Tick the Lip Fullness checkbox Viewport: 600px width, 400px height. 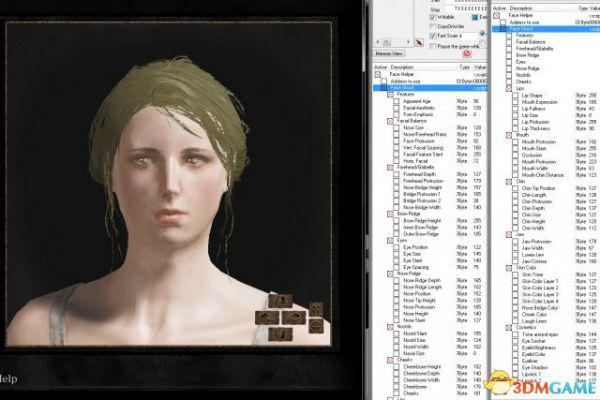pyautogui.click(x=515, y=109)
